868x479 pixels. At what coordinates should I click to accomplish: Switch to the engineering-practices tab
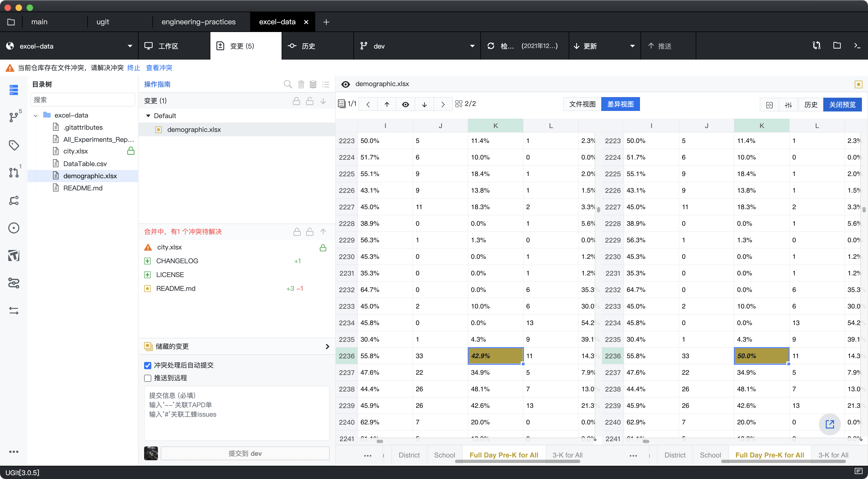(199, 22)
